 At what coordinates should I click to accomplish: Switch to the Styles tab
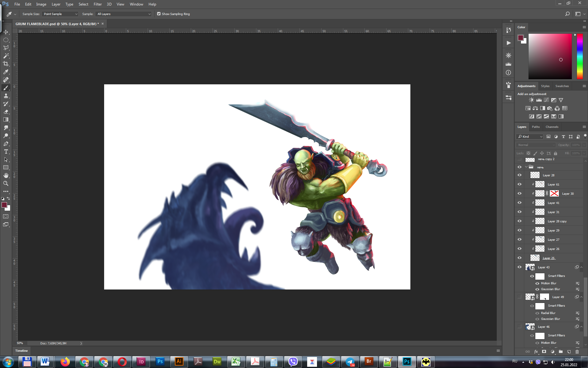tap(545, 86)
